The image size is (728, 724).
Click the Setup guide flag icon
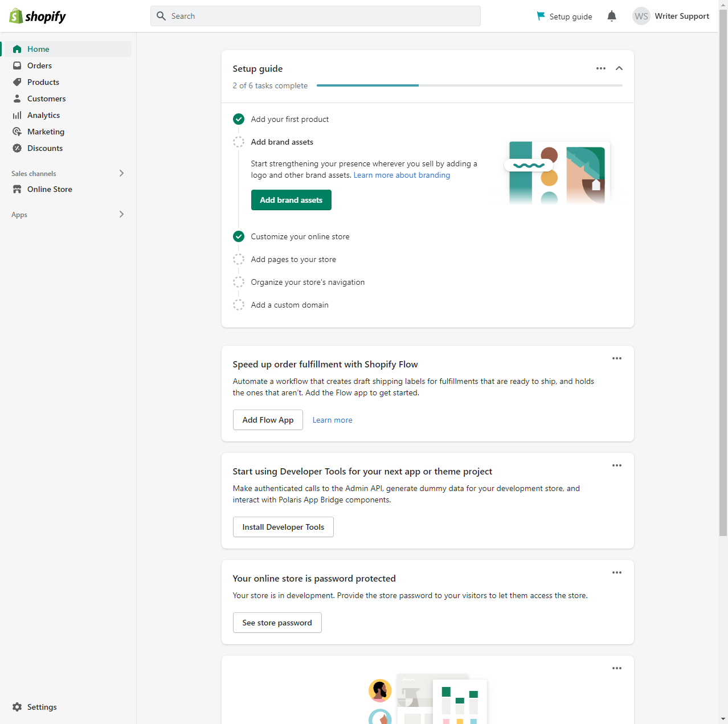click(x=541, y=16)
